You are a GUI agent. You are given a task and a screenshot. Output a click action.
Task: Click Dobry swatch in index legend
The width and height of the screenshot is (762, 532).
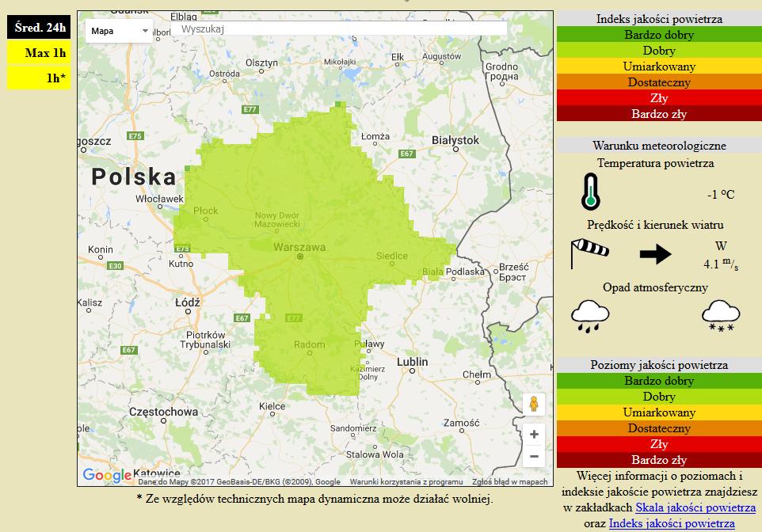tap(659, 51)
